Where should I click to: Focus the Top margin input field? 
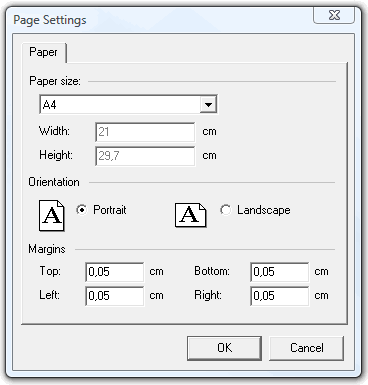115,272
